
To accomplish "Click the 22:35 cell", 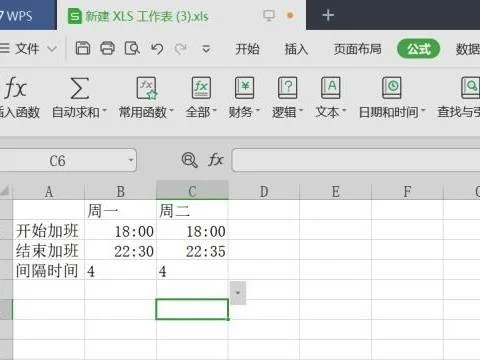I will [x=192, y=250].
